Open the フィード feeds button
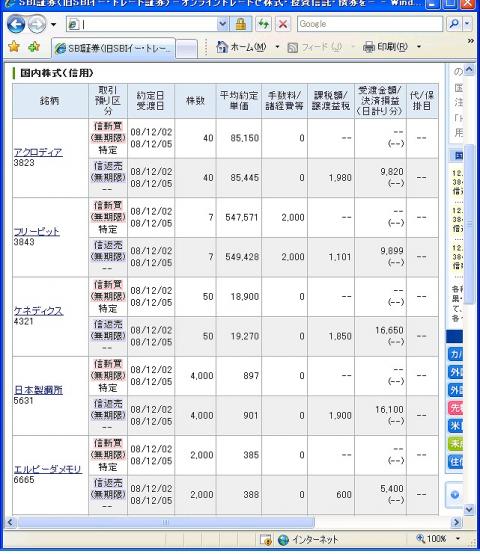This screenshot has height=554, width=480. coord(315,47)
